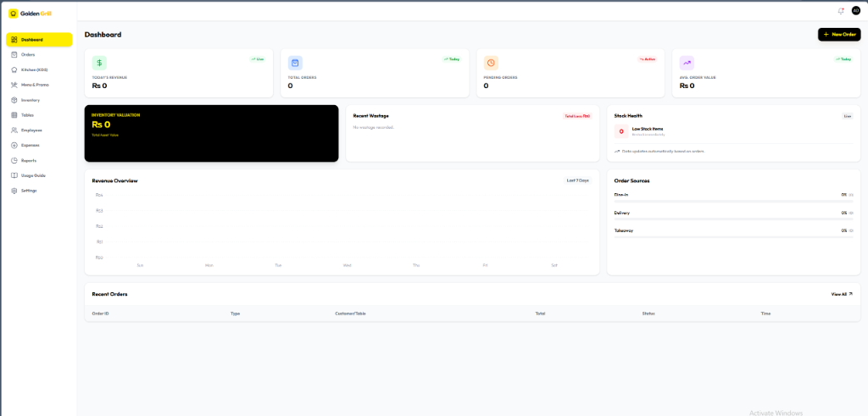Image resolution: width=868 pixels, height=416 pixels.
Task: Click the Golden Grill logo icon
Action: click(x=14, y=14)
